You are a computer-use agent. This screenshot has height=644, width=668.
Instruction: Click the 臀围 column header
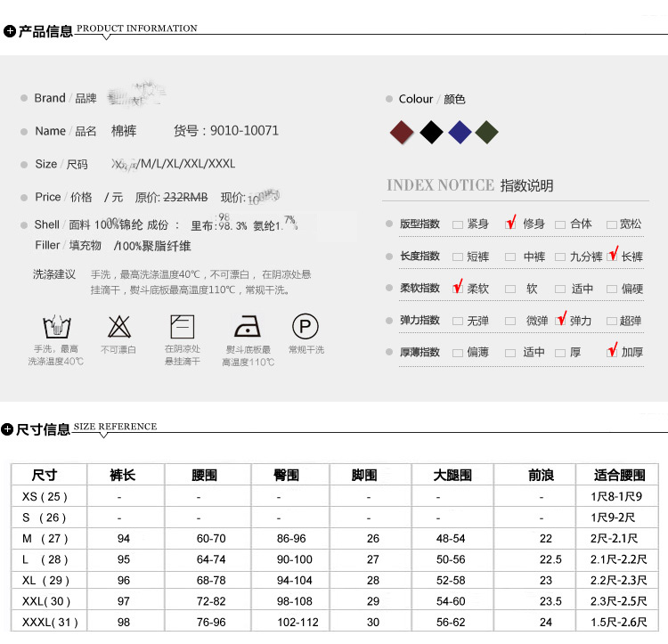click(286, 475)
